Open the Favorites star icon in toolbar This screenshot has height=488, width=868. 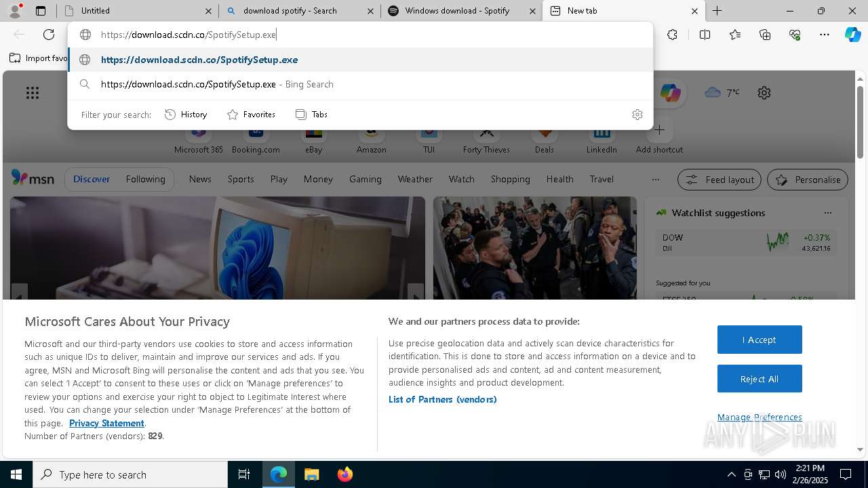735,35
